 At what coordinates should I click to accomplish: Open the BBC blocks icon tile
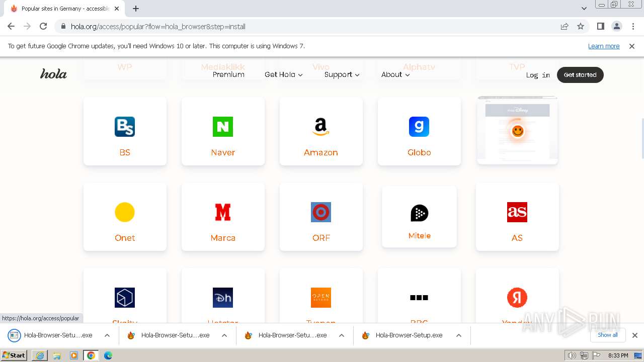click(419, 298)
